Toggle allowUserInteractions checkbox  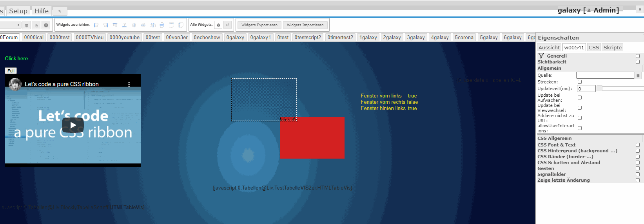[x=580, y=128]
